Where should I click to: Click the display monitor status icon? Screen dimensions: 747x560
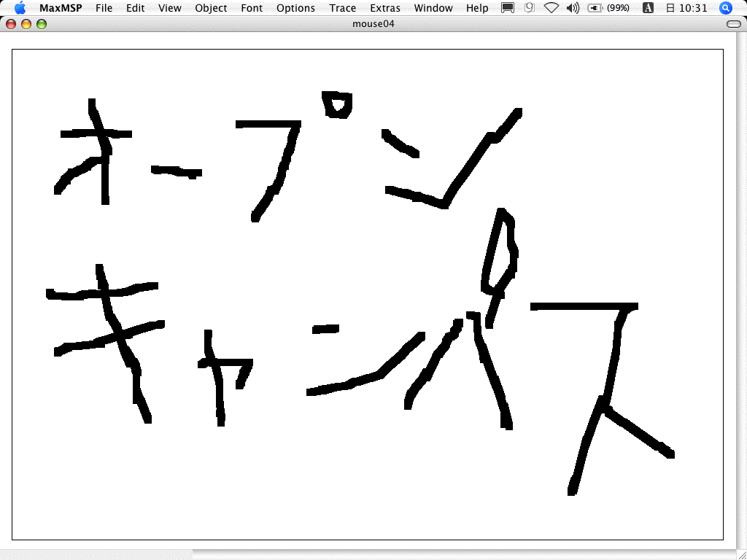pos(508,8)
